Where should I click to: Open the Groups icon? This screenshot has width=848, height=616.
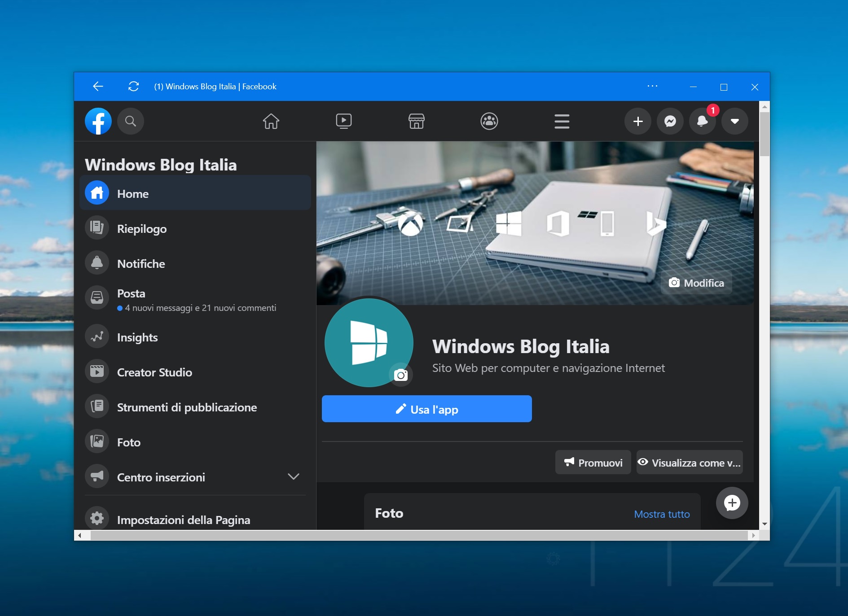click(x=489, y=121)
